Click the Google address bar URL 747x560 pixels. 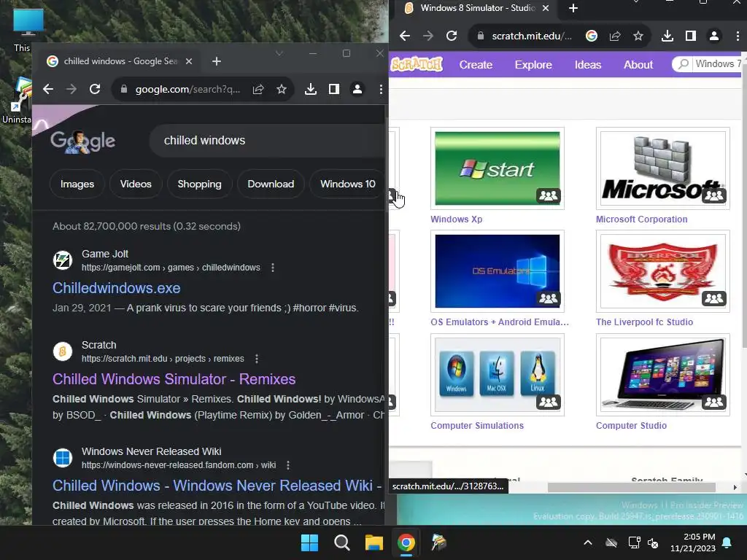pyautogui.click(x=187, y=89)
